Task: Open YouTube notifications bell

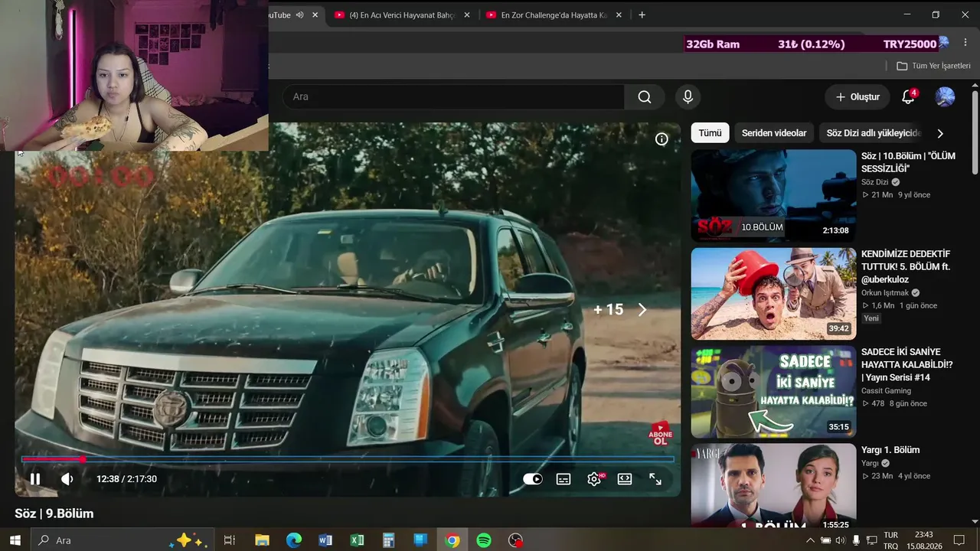Action: (x=909, y=97)
